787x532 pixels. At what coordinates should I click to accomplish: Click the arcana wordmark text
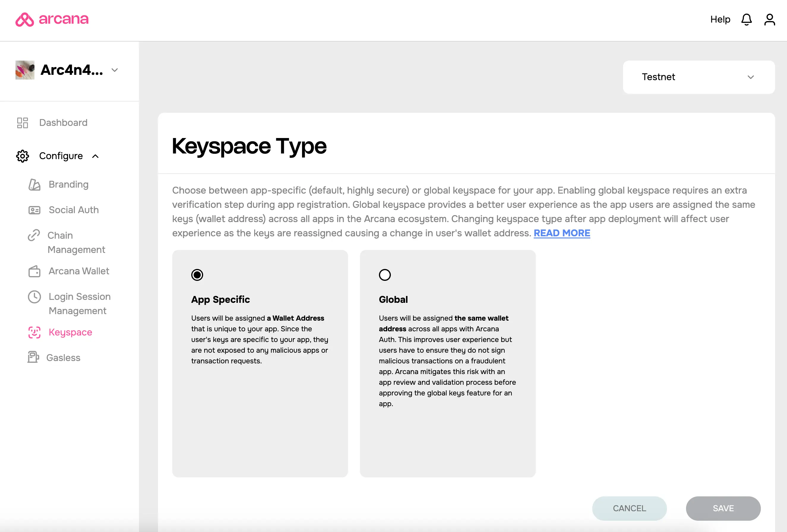(x=64, y=19)
